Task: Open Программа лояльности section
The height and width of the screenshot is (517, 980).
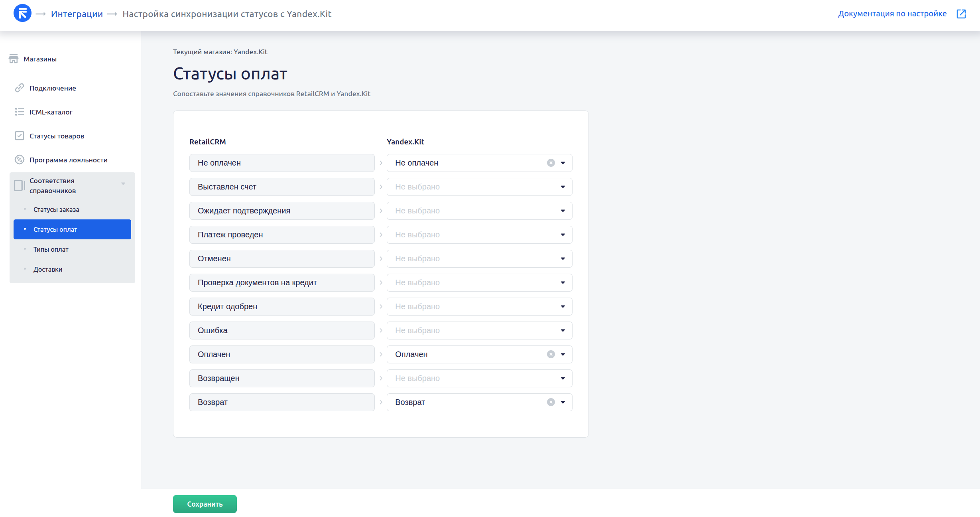Action: click(69, 160)
